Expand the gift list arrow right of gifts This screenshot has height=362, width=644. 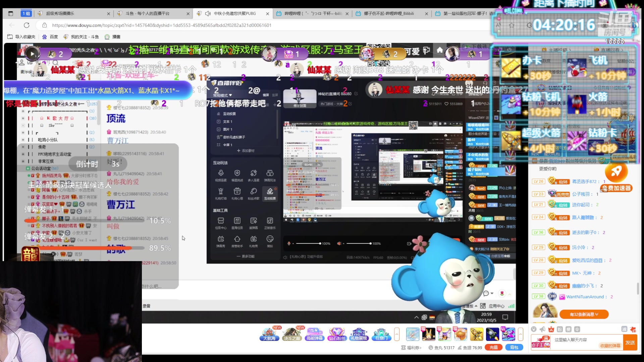(x=520, y=334)
